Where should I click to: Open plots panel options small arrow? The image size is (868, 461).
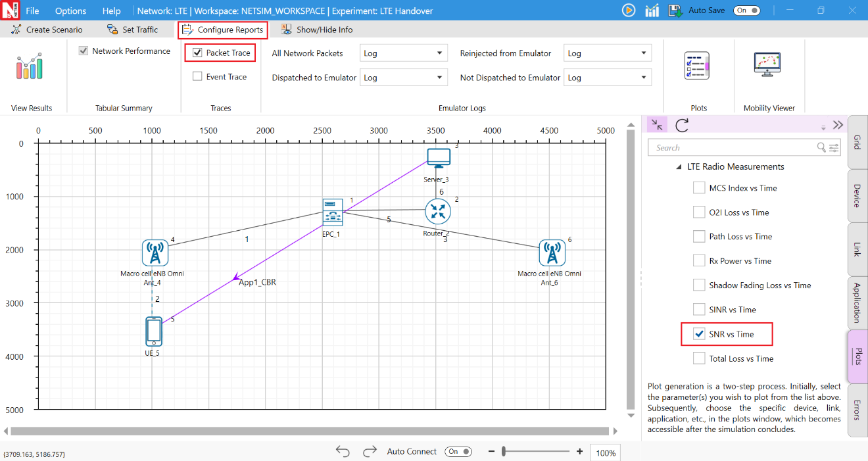823,127
